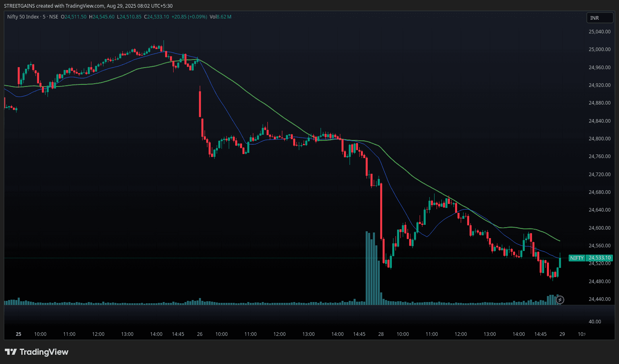Click the TradingView wordmark text
619x364 pixels.
click(x=44, y=352)
